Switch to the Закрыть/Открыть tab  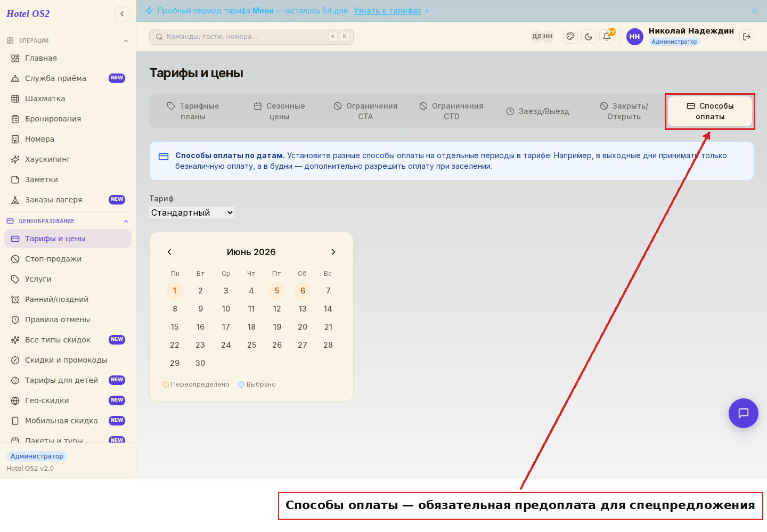624,111
